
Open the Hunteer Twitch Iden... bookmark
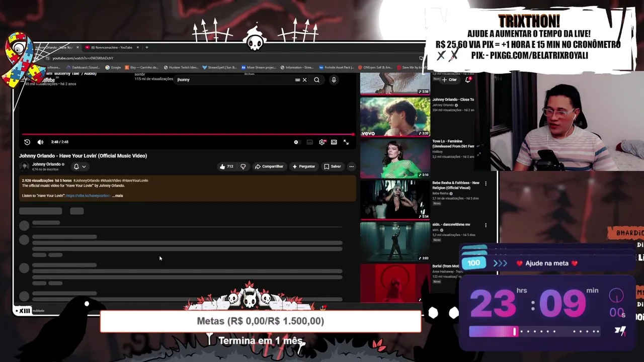(x=181, y=67)
